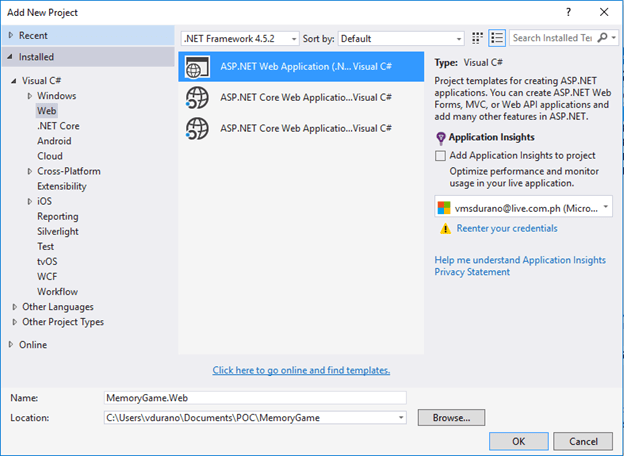Expand Other Languages node
The image size is (624, 456).
[15, 307]
